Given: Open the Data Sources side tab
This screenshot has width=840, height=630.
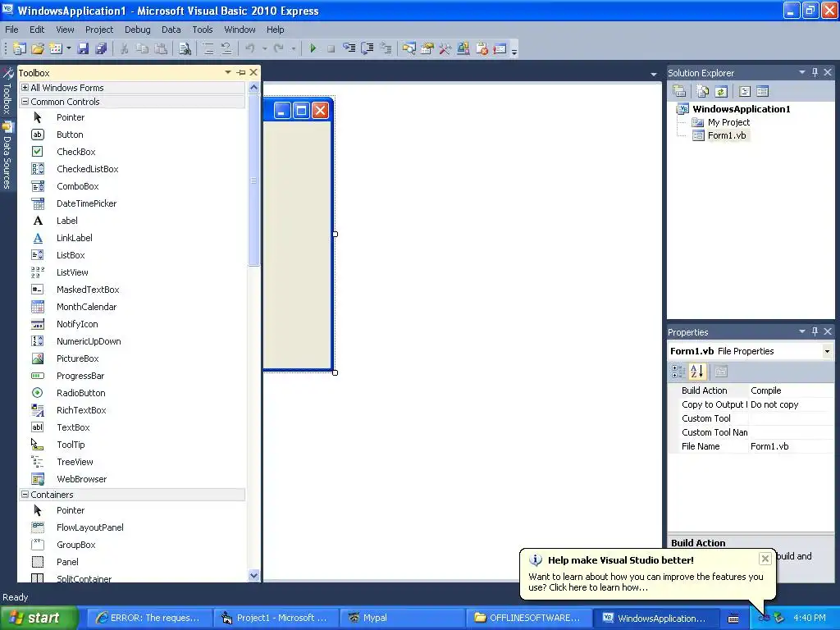Looking at the screenshot, I should [7, 155].
